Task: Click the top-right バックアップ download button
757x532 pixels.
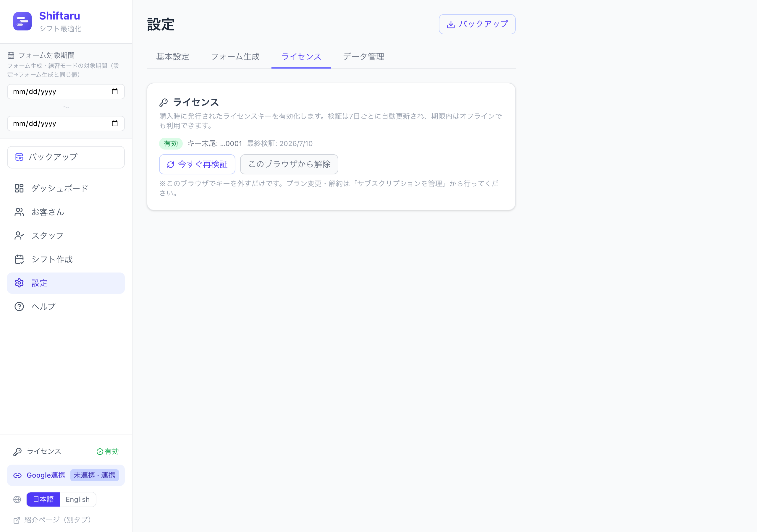Action: [477, 24]
